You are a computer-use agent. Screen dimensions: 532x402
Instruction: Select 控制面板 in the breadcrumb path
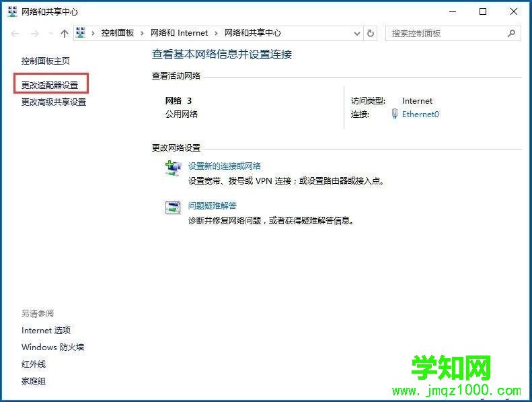tap(118, 33)
